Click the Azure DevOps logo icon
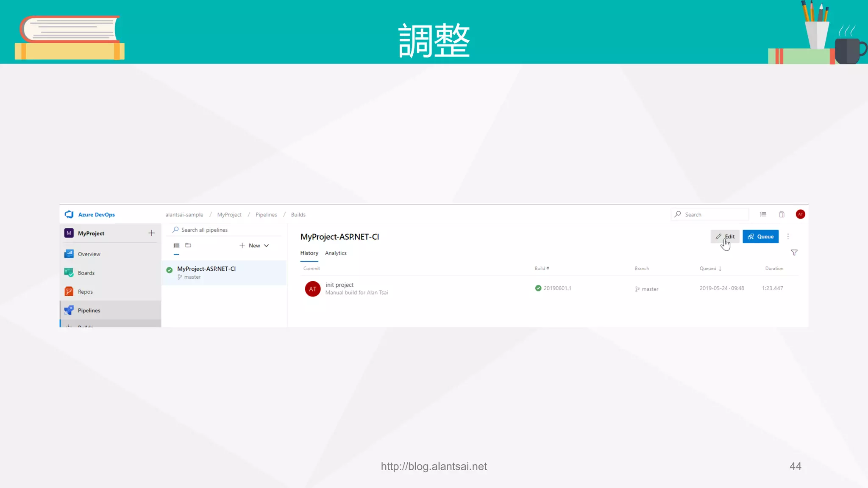This screenshot has height=488, width=868. pos(69,214)
